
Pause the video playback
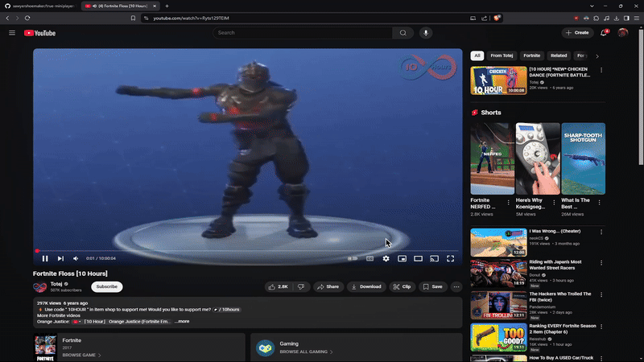click(x=45, y=258)
